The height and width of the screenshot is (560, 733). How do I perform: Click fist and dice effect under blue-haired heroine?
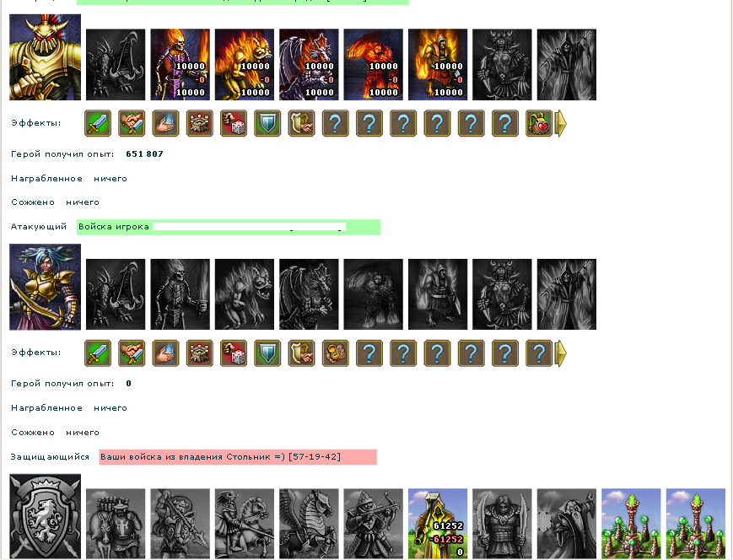click(234, 353)
